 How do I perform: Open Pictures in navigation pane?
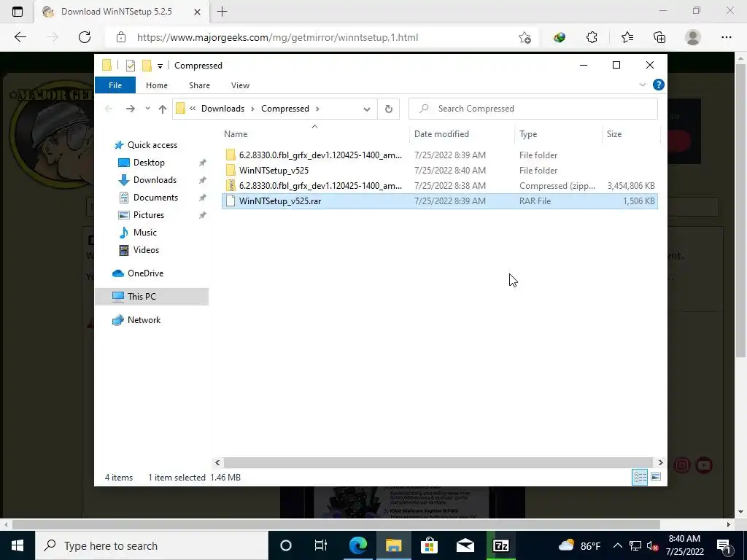148,215
